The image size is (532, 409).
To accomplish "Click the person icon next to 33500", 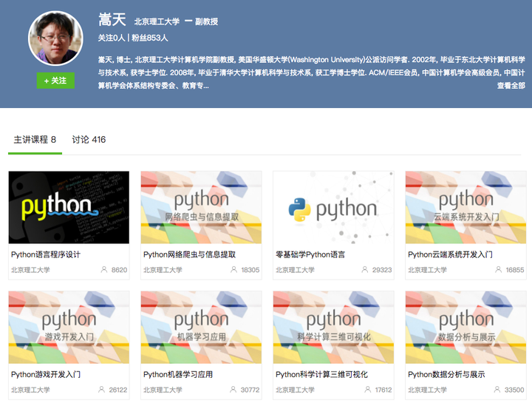I will tap(497, 389).
